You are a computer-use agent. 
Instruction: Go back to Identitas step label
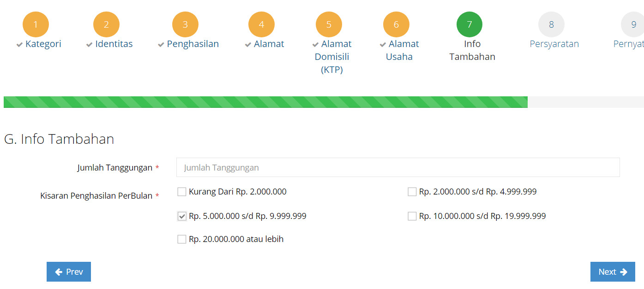click(114, 44)
